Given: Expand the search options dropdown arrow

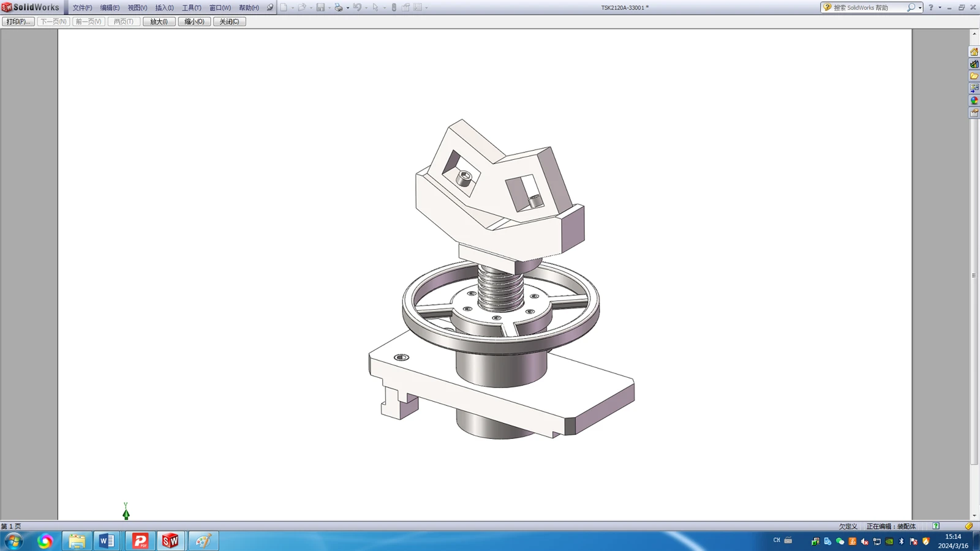Looking at the screenshot, I should pyautogui.click(x=920, y=8).
